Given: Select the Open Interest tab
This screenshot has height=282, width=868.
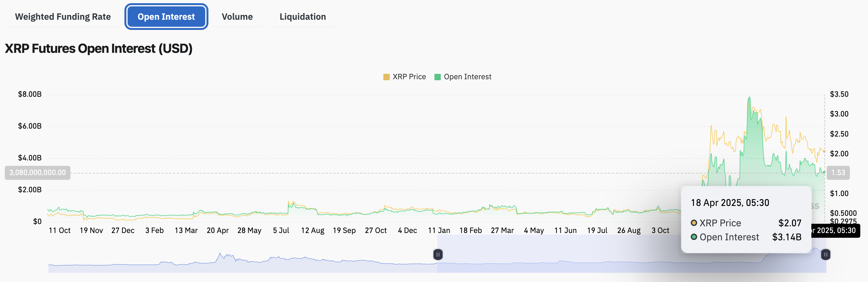Looking at the screenshot, I should pyautogui.click(x=166, y=17).
